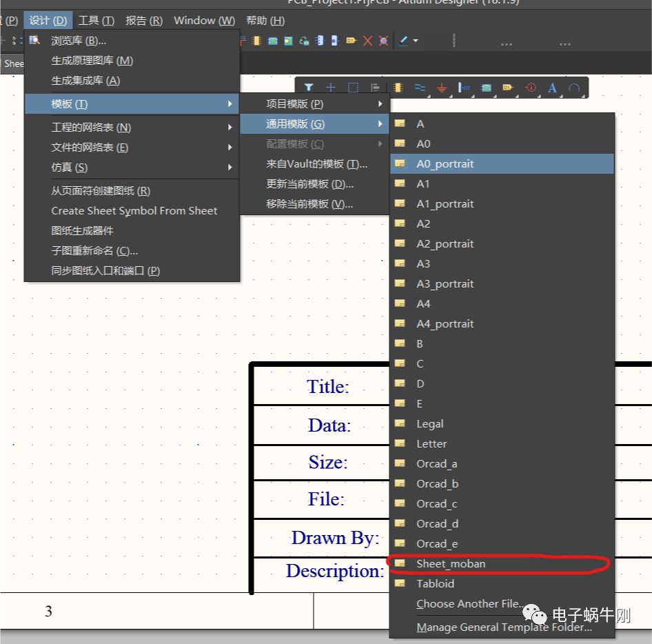652x644 pixels.
Task: Select the Port icon in floating bar
Action: point(508,88)
